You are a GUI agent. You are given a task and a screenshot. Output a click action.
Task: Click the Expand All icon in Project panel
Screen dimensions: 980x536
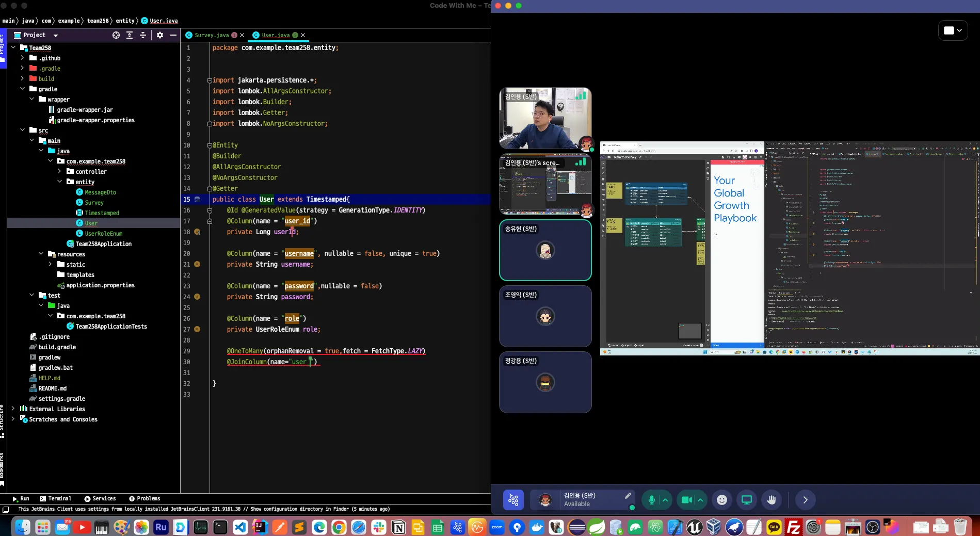click(130, 35)
